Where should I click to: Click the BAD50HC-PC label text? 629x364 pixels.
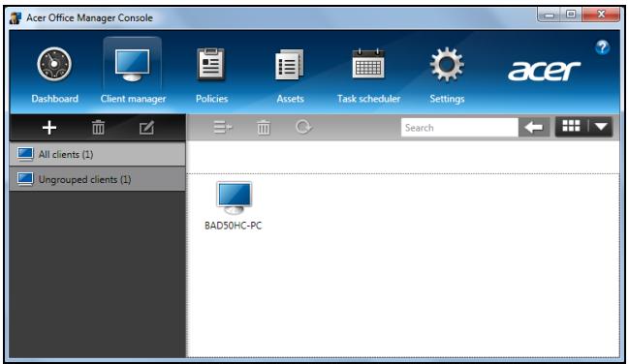tap(233, 226)
